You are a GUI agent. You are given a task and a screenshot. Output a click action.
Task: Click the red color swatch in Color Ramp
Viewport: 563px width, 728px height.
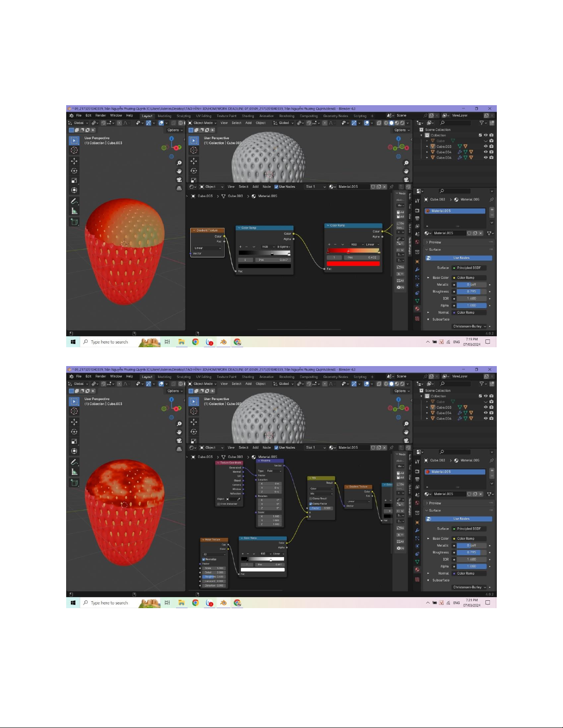click(353, 264)
